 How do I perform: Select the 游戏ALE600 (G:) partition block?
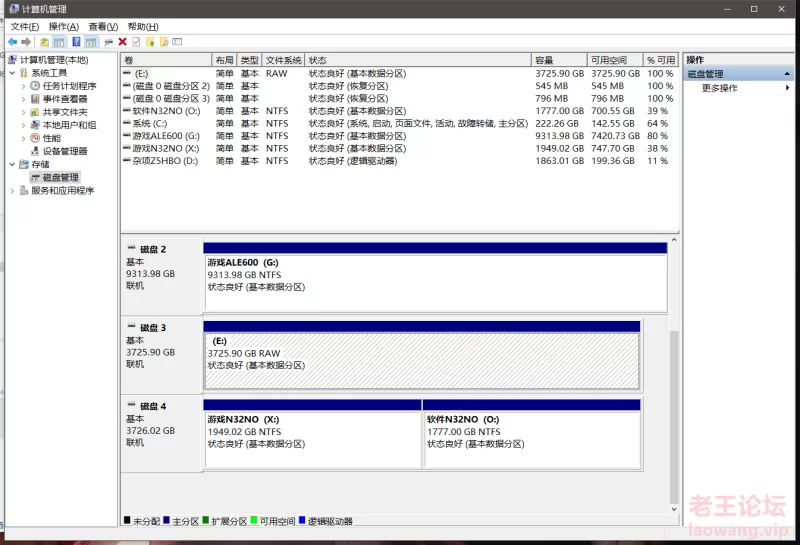click(435, 278)
